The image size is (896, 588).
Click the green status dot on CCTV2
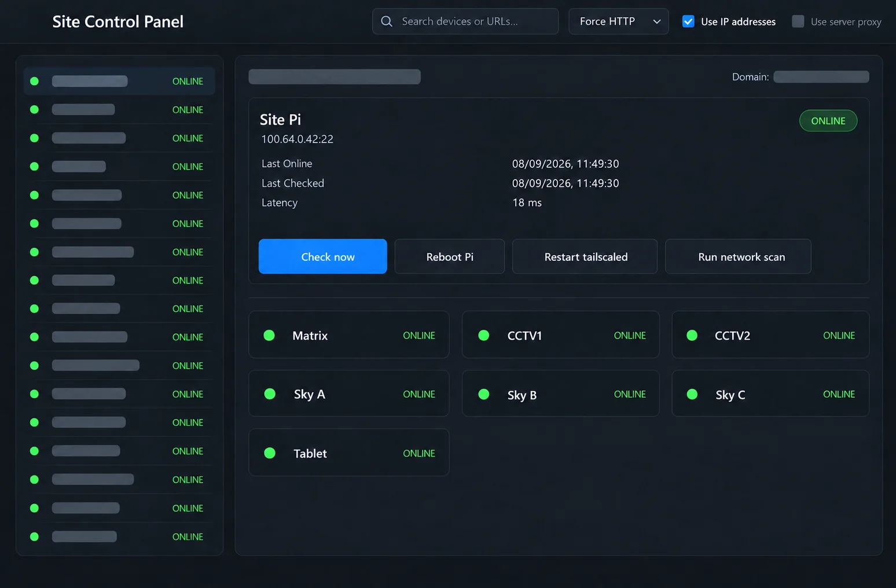click(692, 335)
